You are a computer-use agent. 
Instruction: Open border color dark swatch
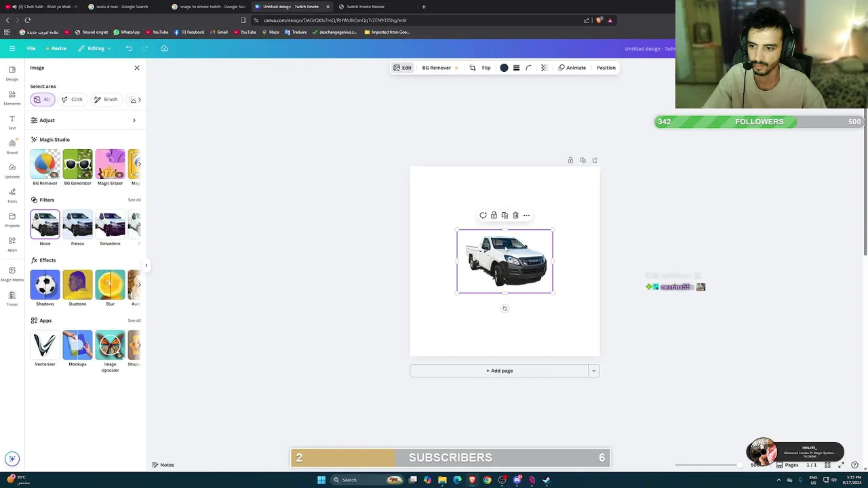click(x=504, y=68)
